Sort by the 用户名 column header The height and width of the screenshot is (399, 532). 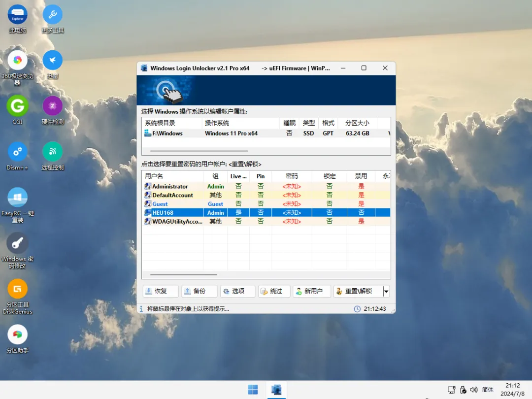pos(172,176)
